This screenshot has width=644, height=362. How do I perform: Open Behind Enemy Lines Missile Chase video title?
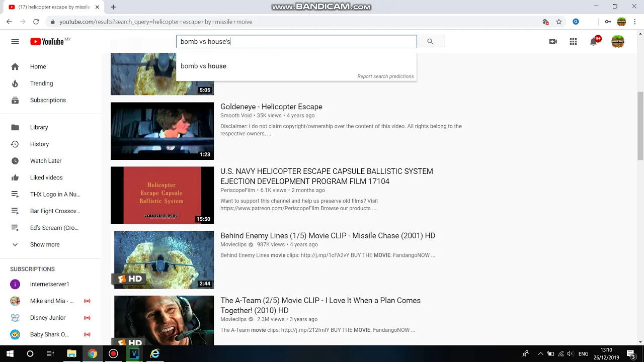coord(328,236)
